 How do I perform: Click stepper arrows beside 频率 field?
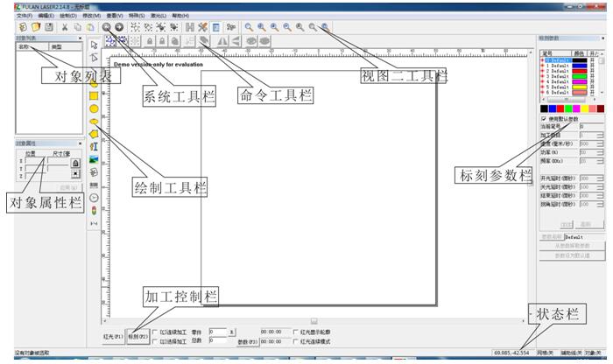point(600,160)
